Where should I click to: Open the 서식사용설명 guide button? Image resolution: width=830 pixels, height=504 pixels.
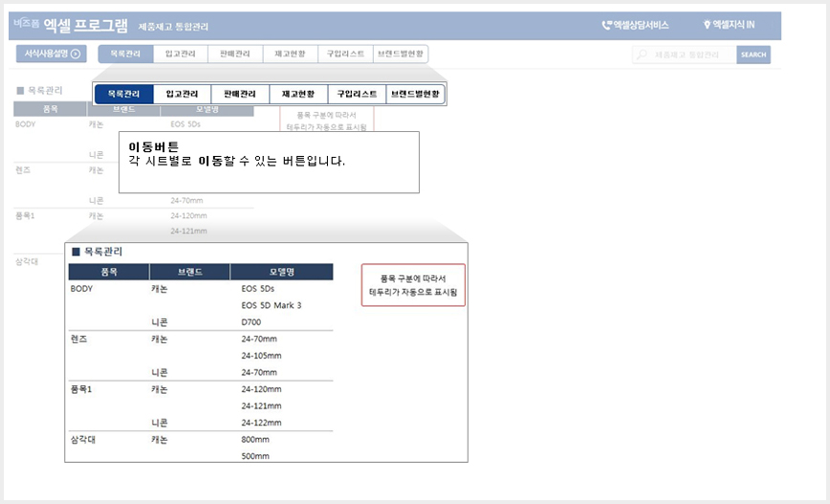click(x=52, y=54)
